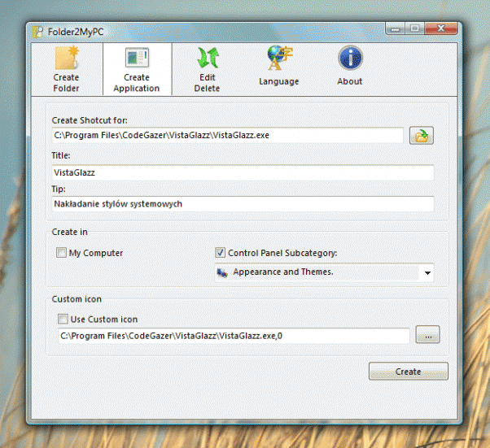
Task: Minimize the Folder2MyPC window
Action: 396,28
